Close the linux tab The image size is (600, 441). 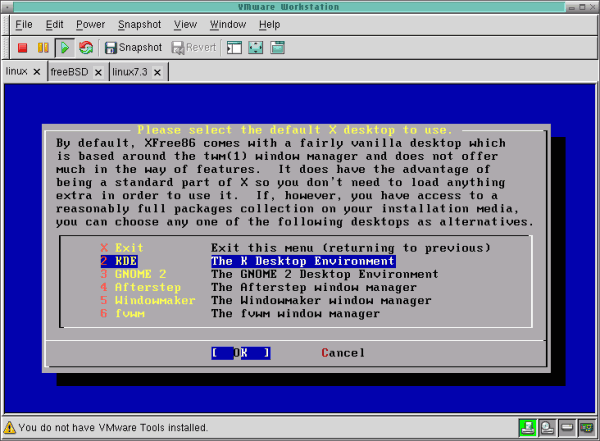pyautogui.click(x=37, y=72)
